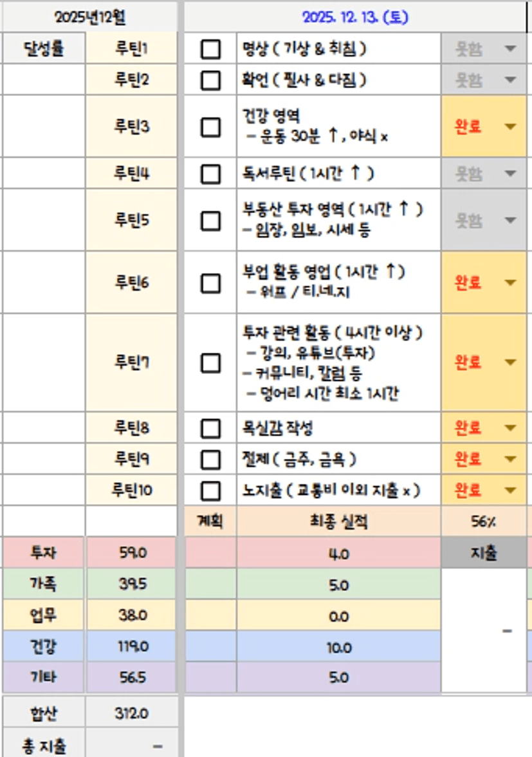The width and height of the screenshot is (532, 757).
Task: Mark the 부업 활동 영업 checkbox
Action: pos(210,283)
